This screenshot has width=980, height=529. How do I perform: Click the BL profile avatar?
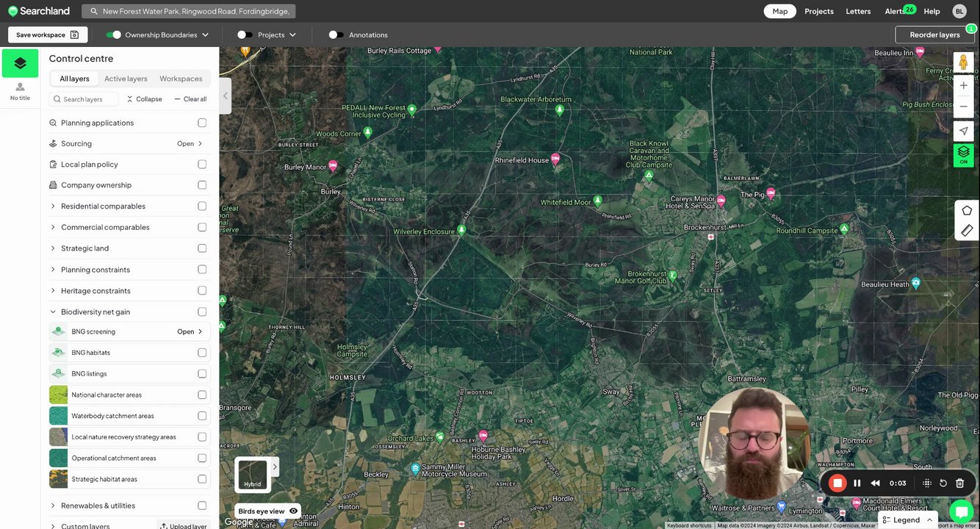[959, 11]
